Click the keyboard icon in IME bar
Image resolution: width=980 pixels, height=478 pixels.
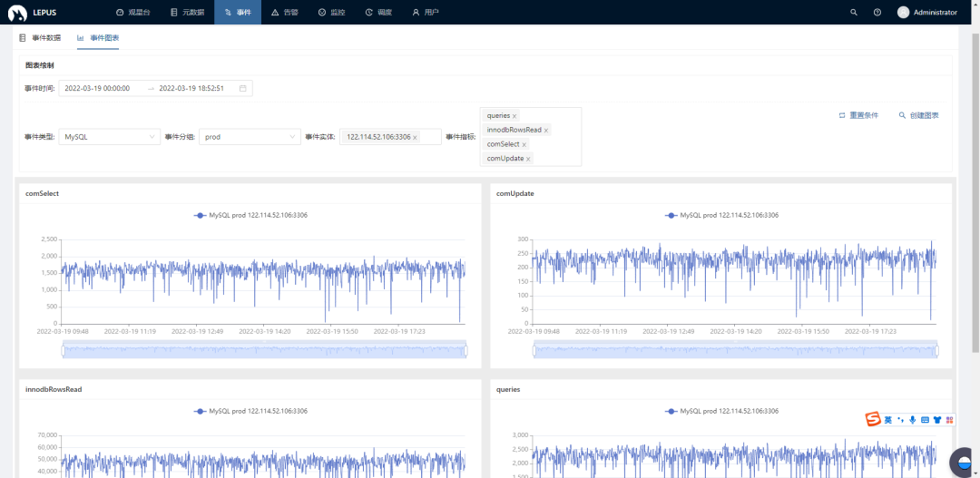point(925,420)
